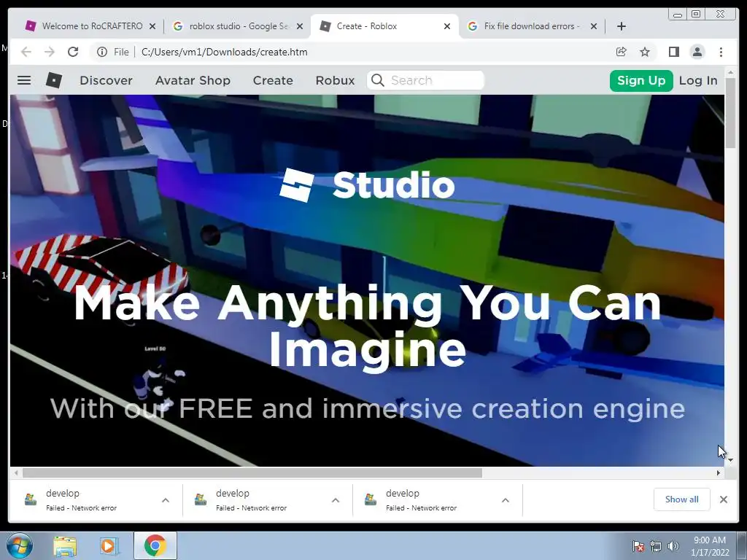Click the Log In link
Screen dimensions: 747x560
(698, 80)
